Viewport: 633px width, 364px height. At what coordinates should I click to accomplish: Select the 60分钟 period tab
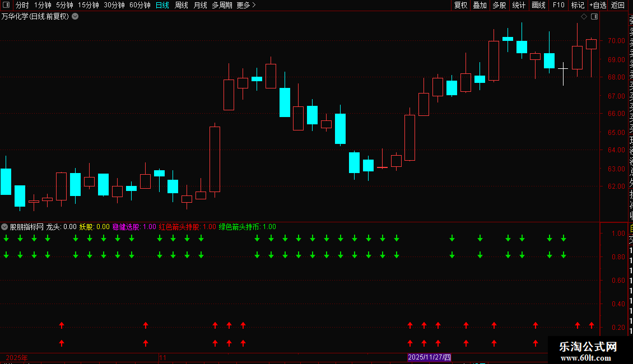point(140,5)
